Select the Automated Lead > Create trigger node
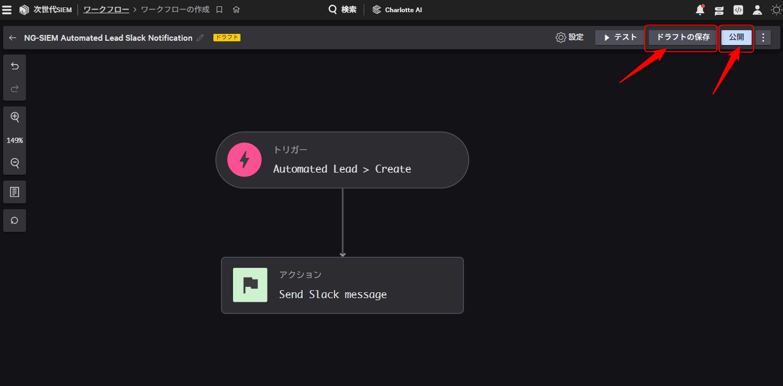The width and height of the screenshot is (783, 386). click(x=342, y=160)
